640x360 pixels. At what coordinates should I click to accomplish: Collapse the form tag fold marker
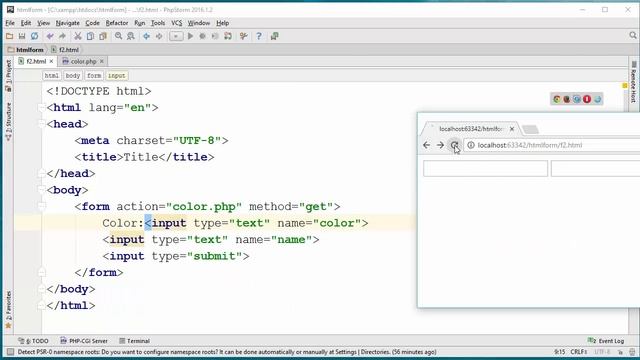41,207
